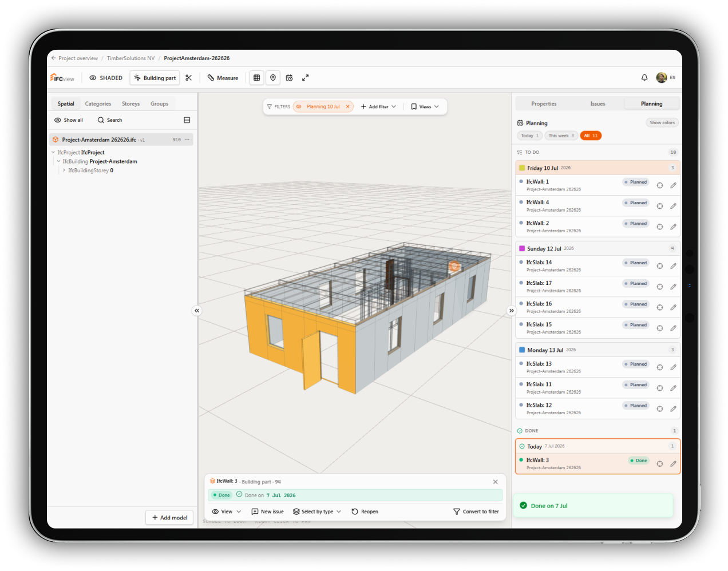Enter fullscreen with the expand arrows icon
The height and width of the screenshot is (571, 728).
click(305, 78)
